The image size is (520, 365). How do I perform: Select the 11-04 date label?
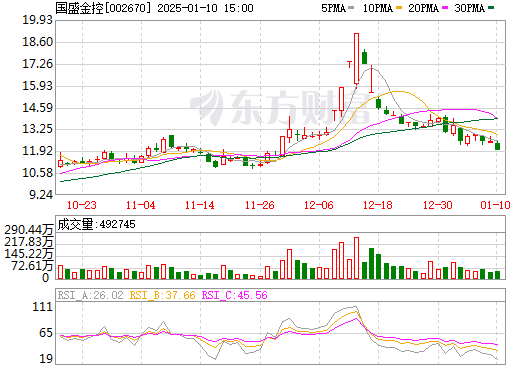click(x=141, y=205)
